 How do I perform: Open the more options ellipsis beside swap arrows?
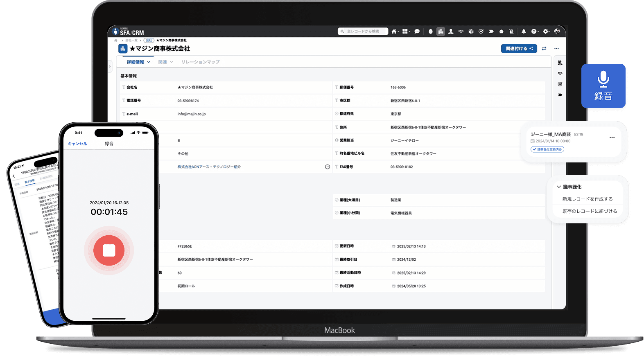click(556, 49)
